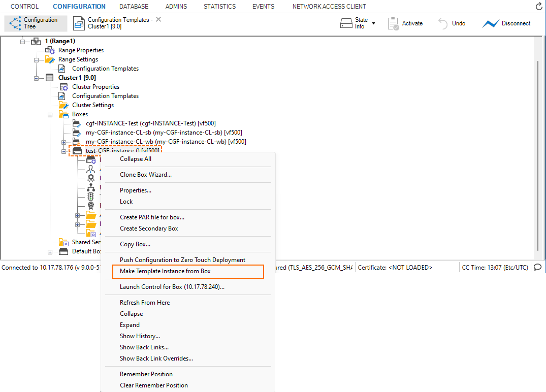Click the Boxes folder icon

(x=63, y=114)
